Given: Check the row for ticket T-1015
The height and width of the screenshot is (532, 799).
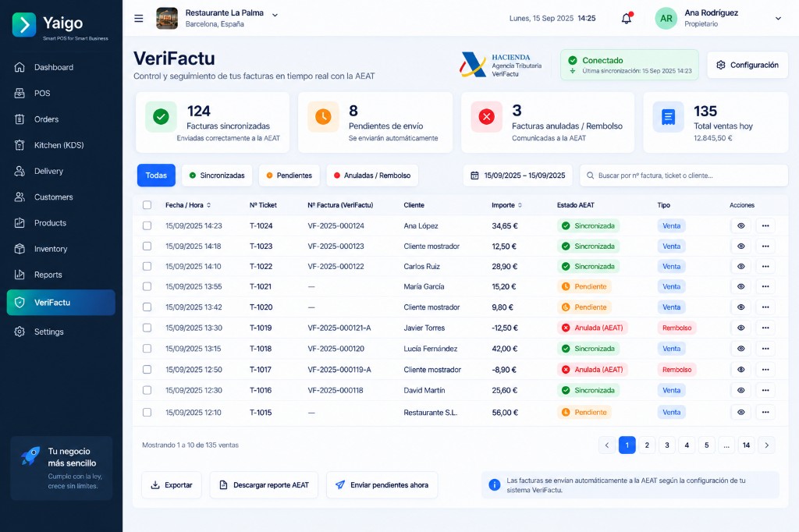Looking at the screenshot, I should [x=147, y=412].
